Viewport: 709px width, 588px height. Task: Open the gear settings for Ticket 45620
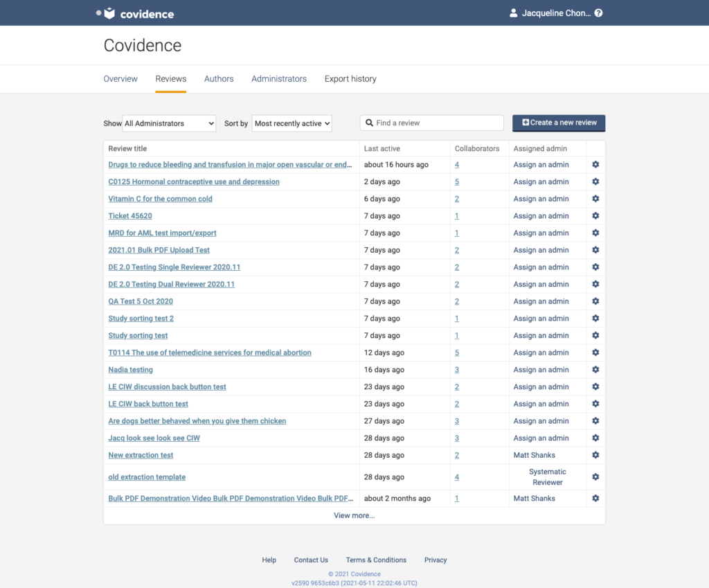pyautogui.click(x=595, y=216)
